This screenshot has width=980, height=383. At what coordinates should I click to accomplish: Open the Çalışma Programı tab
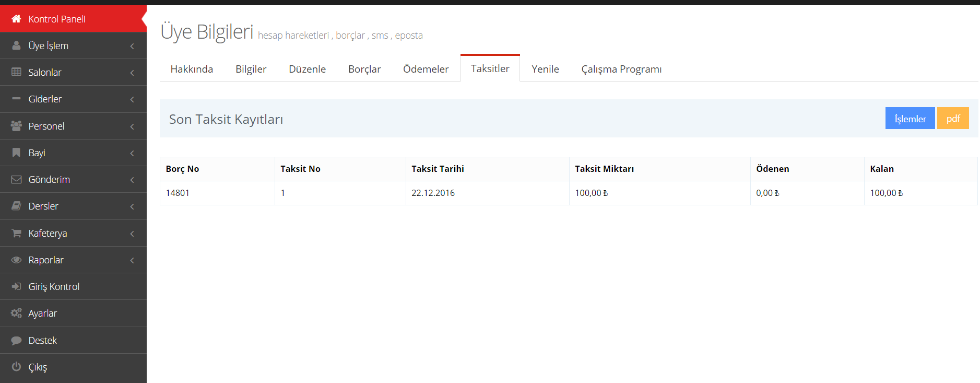[x=621, y=69]
